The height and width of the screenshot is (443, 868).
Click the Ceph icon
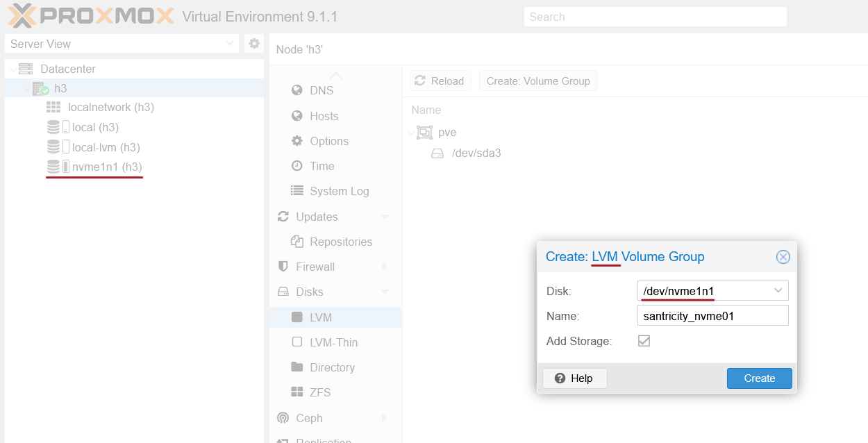coord(283,418)
